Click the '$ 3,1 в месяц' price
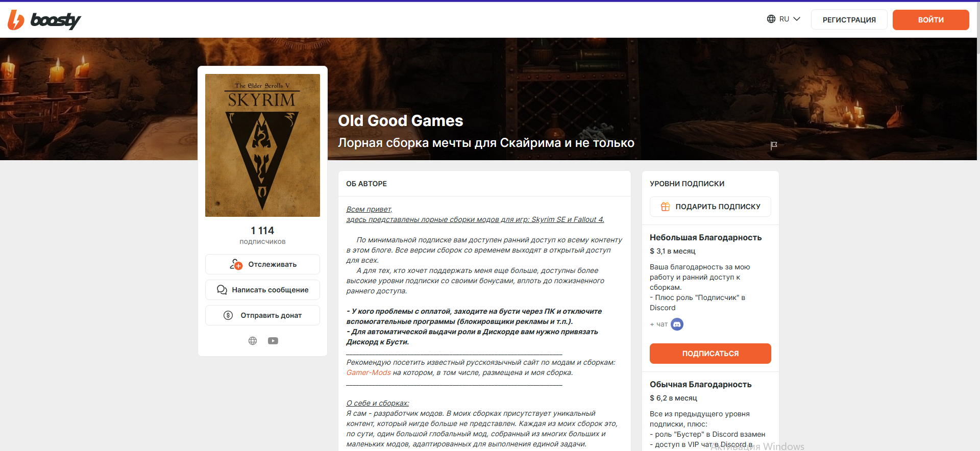This screenshot has width=980, height=451. click(672, 251)
